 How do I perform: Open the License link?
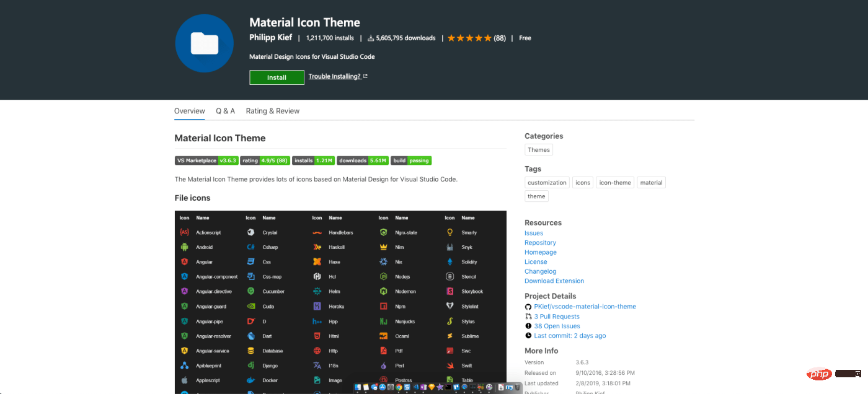click(x=536, y=262)
